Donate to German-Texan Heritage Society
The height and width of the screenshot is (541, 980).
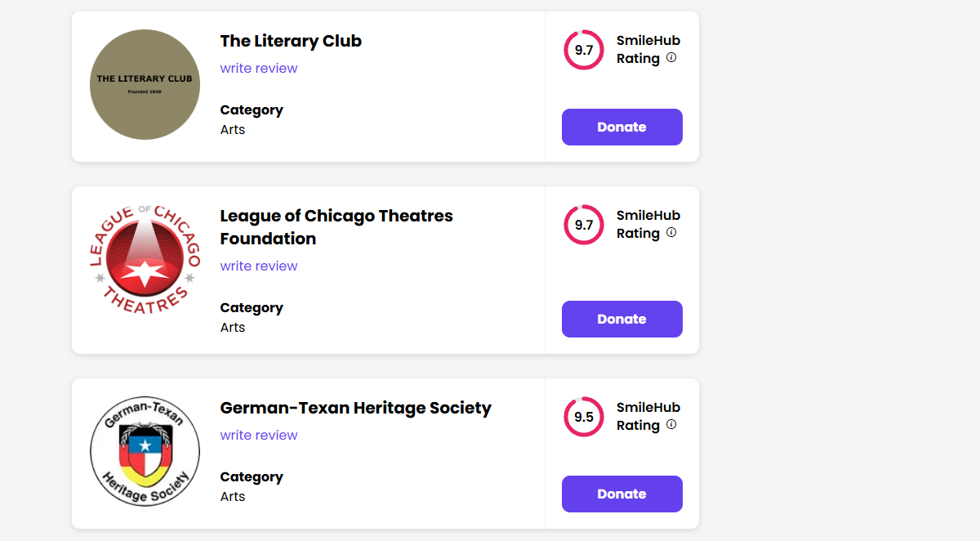(621, 494)
